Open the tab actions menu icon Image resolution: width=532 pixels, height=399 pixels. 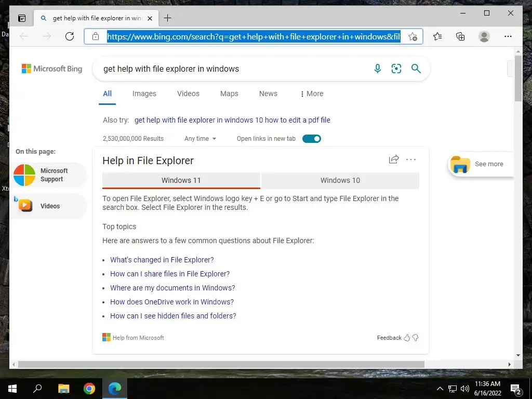pyautogui.click(x=22, y=18)
